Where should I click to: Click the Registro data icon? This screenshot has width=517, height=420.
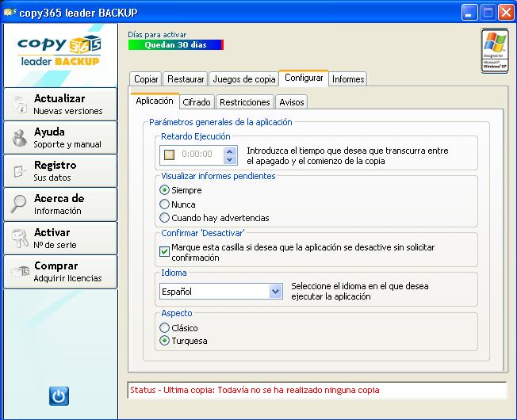click(20, 171)
